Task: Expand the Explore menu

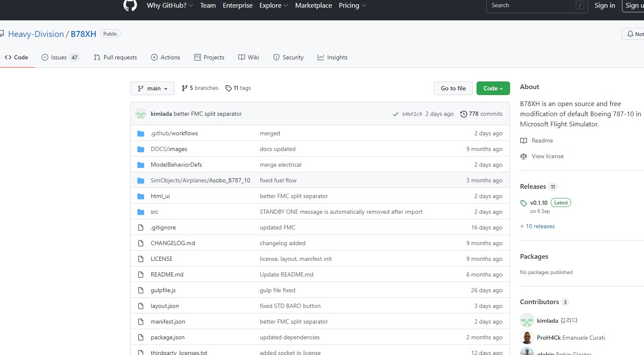Action: click(x=273, y=6)
